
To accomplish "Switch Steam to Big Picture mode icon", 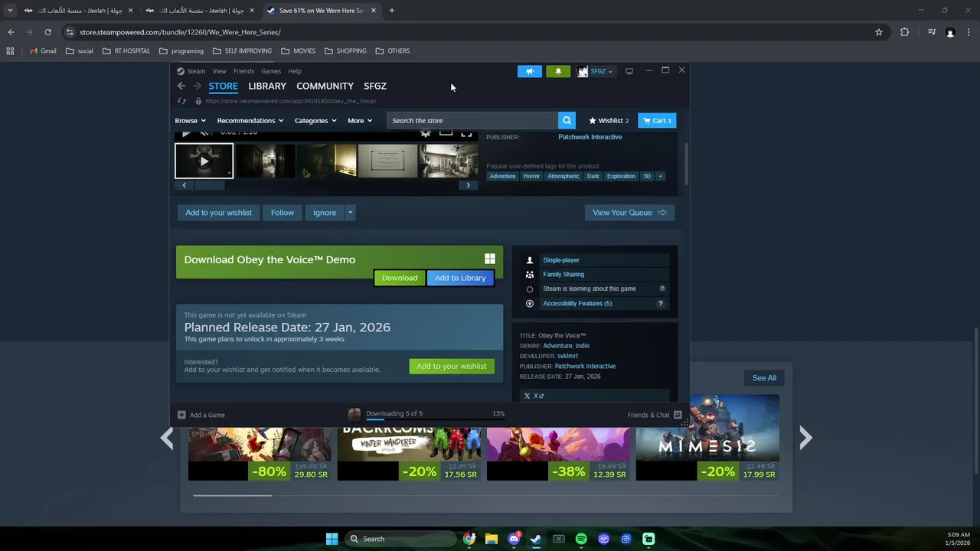I will pyautogui.click(x=629, y=71).
